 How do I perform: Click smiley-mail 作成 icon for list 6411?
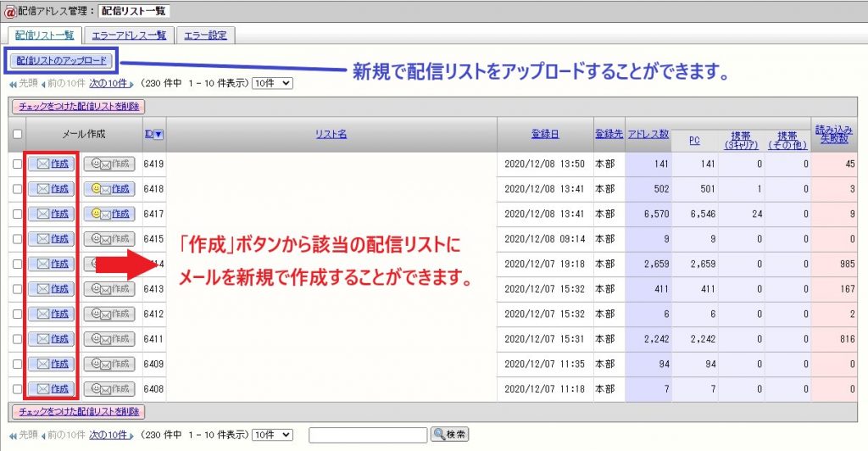[108, 339]
